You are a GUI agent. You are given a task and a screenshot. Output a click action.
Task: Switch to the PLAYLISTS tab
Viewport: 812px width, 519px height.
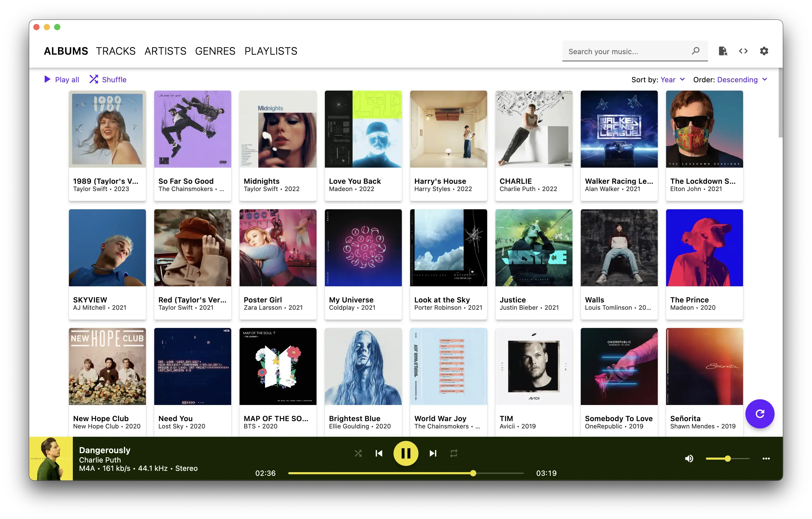(x=271, y=51)
